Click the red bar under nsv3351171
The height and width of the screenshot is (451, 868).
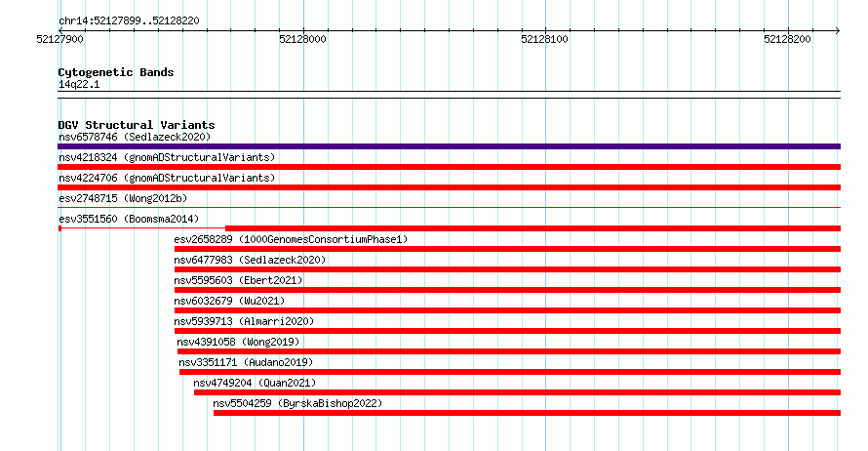coord(510,372)
